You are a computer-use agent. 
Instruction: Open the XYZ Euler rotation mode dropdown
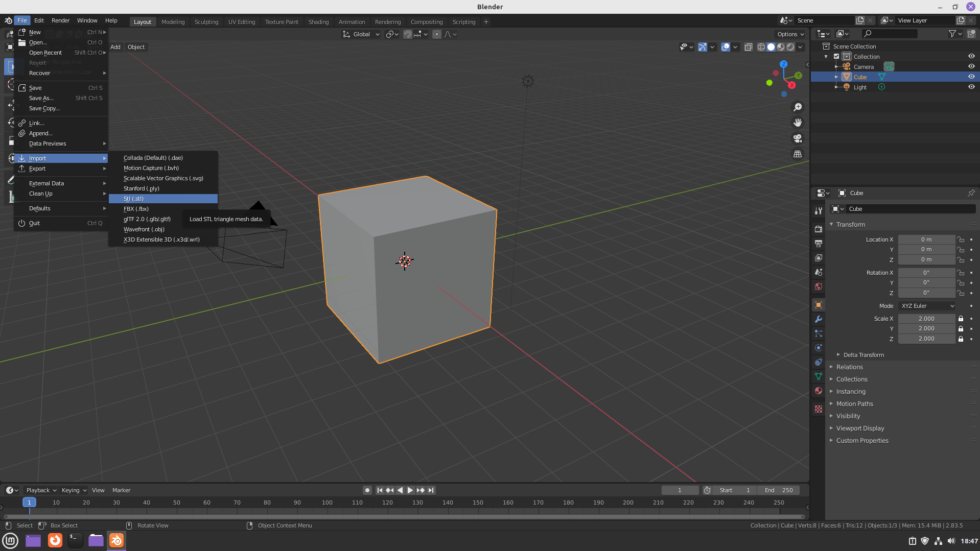pyautogui.click(x=927, y=306)
